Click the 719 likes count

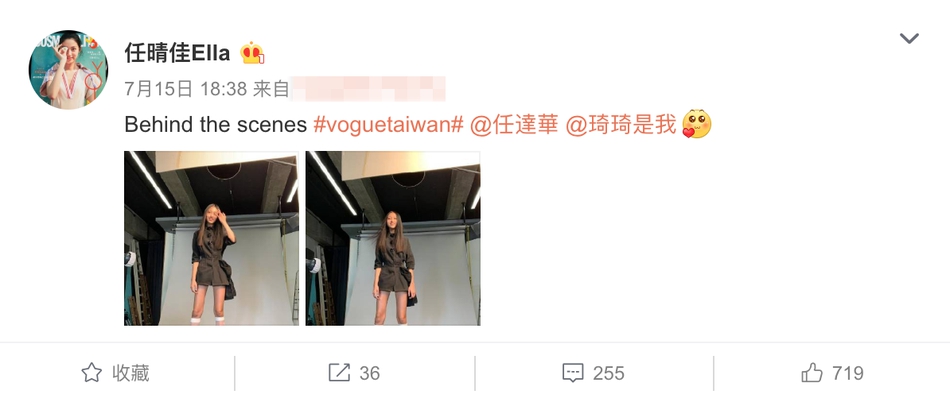point(848,373)
